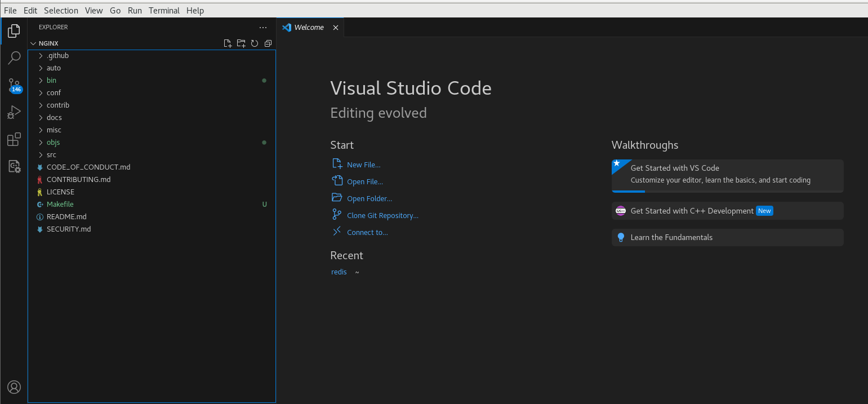Open the Edit menu
Viewport: 868px width, 404px height.
pos(30,10)
